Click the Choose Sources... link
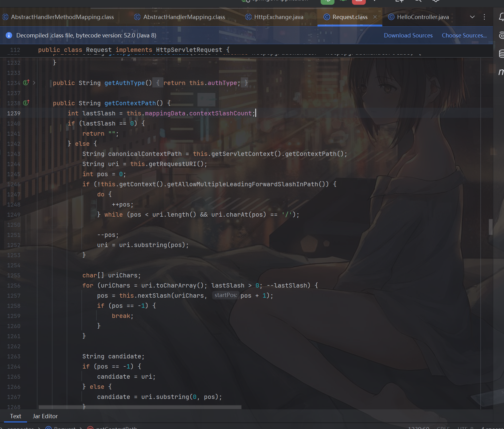504x429 pixels. [464, 35]
